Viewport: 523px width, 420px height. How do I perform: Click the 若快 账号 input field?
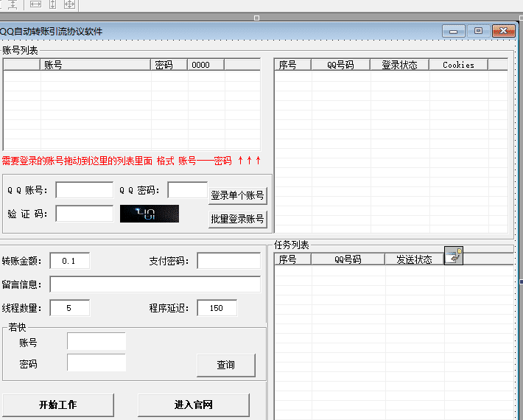coord(96,341)
